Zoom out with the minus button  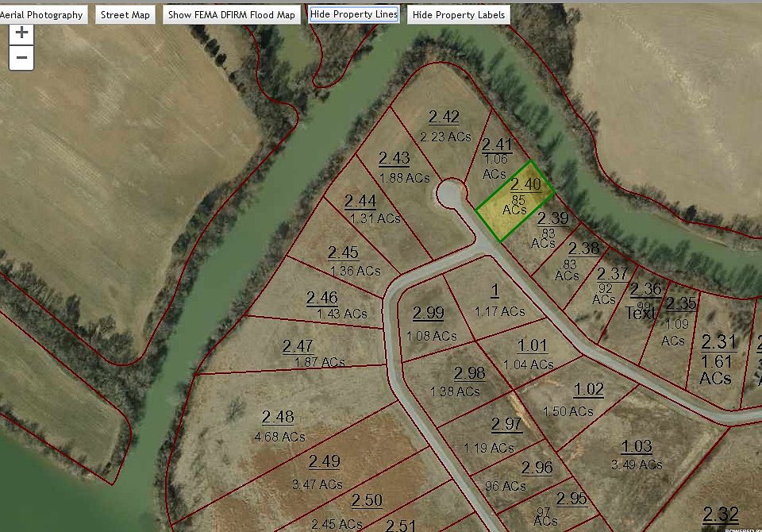pos(21,58)
